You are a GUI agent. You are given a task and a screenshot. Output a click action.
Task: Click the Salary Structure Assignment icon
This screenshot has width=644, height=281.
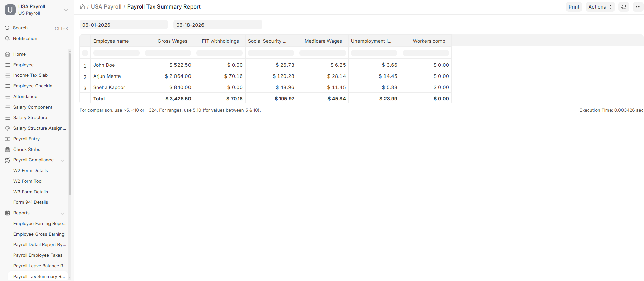click(x=8, y=128)
